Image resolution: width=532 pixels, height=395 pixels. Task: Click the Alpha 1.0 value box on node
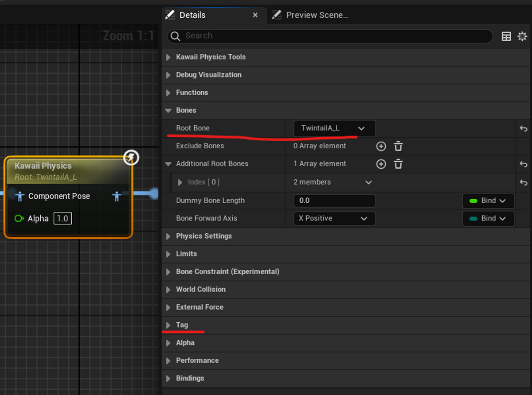coord(63,218)
